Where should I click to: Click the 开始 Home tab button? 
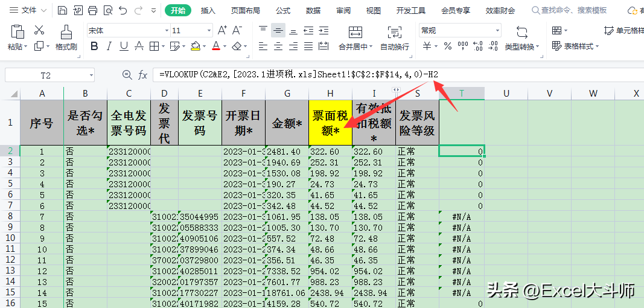(178, 11)
